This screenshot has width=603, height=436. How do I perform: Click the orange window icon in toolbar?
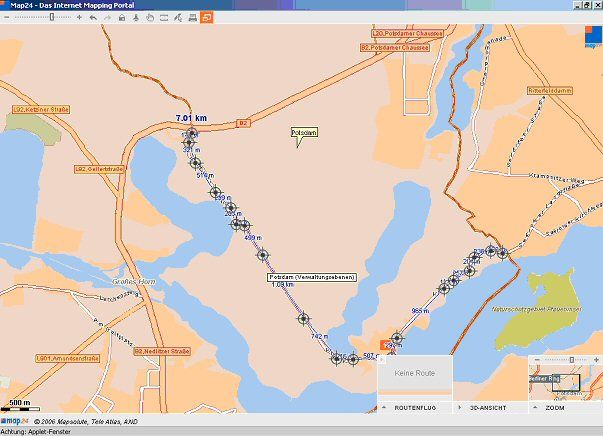[x=207, y=18]
